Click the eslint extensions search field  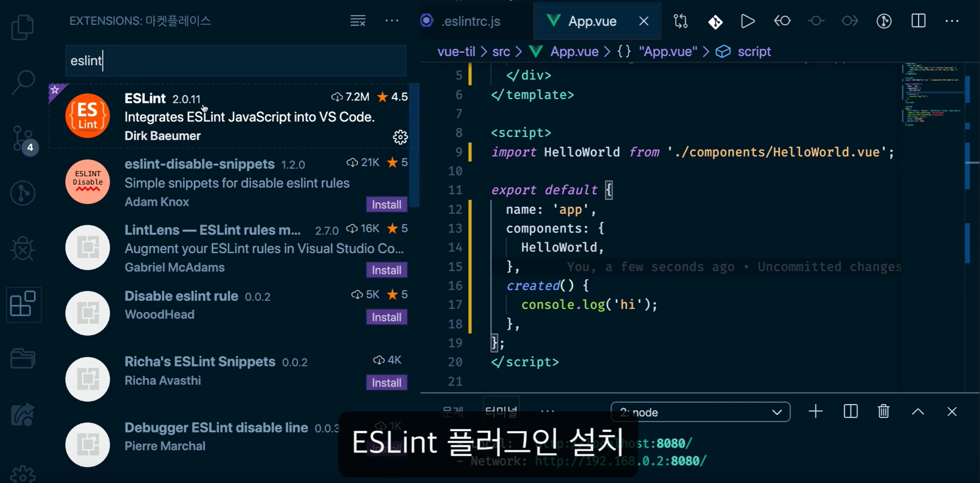(236, 60)
